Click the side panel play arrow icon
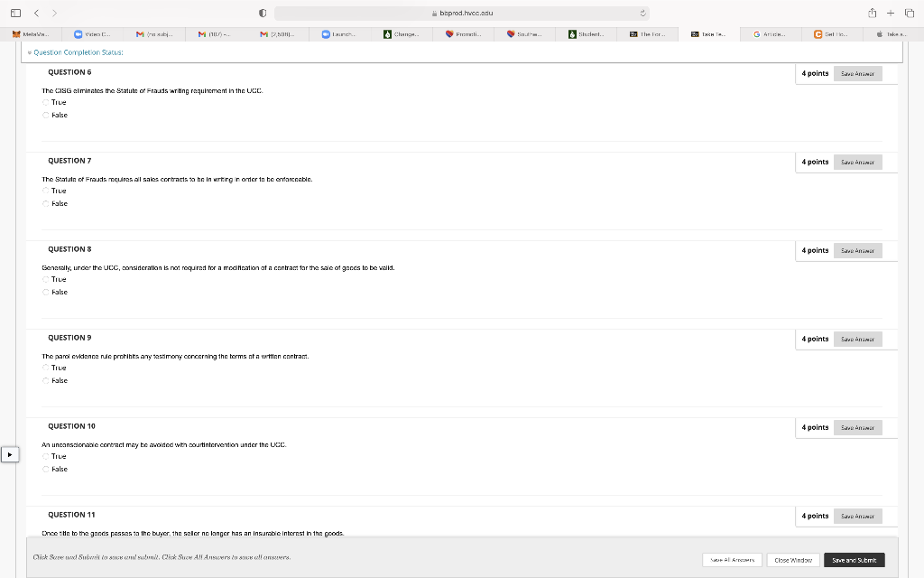 pos(10,455)
